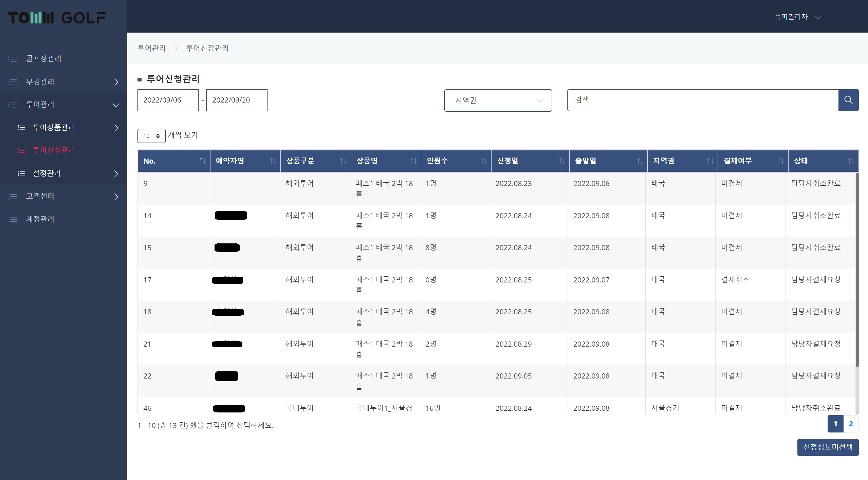Click the table's vertical scrollbar
Viewport: 868px width, 480px height.
(x=856, y=272)
